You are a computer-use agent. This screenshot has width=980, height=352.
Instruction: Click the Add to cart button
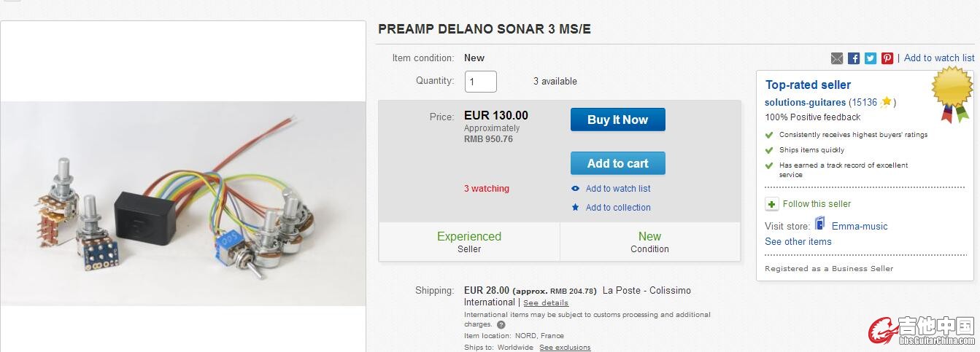(x=617, y=163)
